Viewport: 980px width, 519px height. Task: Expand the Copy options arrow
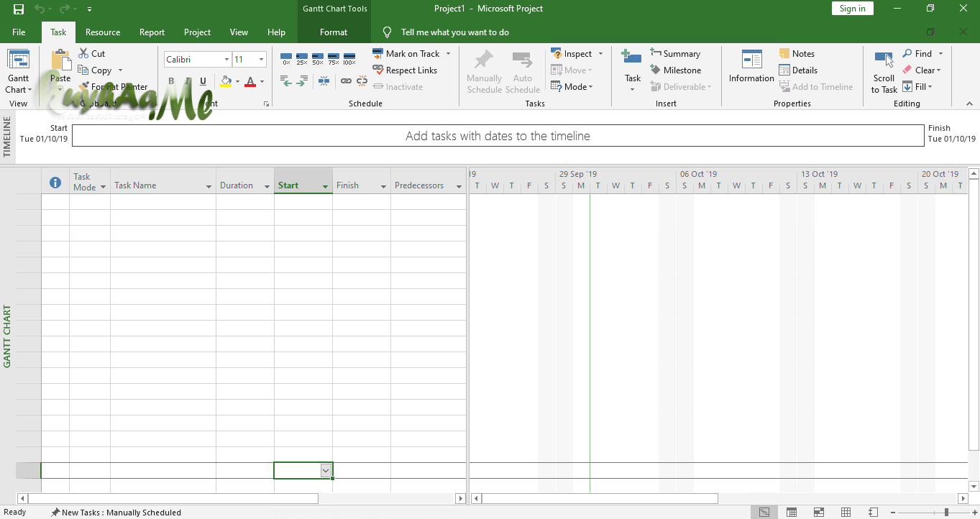click(120, 70)
